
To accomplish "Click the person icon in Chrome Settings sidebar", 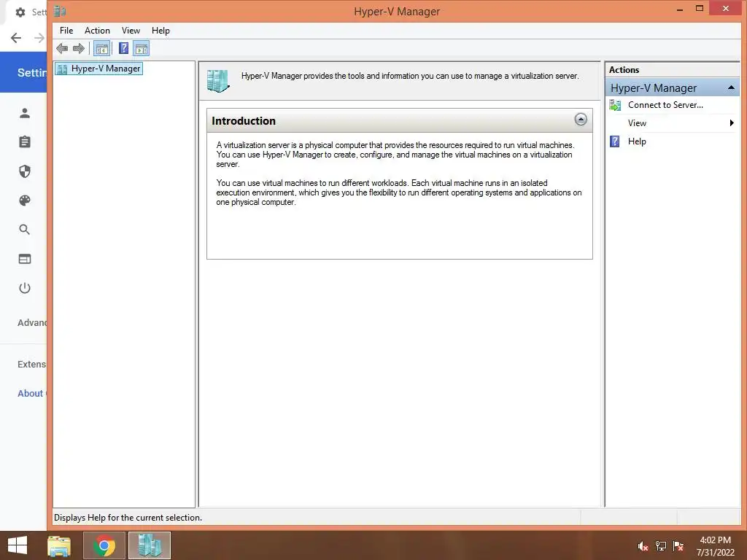I will point(25,113).
